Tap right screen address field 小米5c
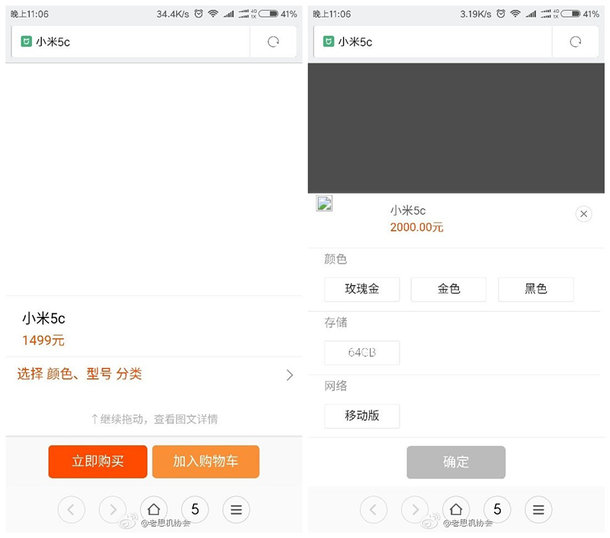The width and height of the screenshot is (610, 538). 433,42
